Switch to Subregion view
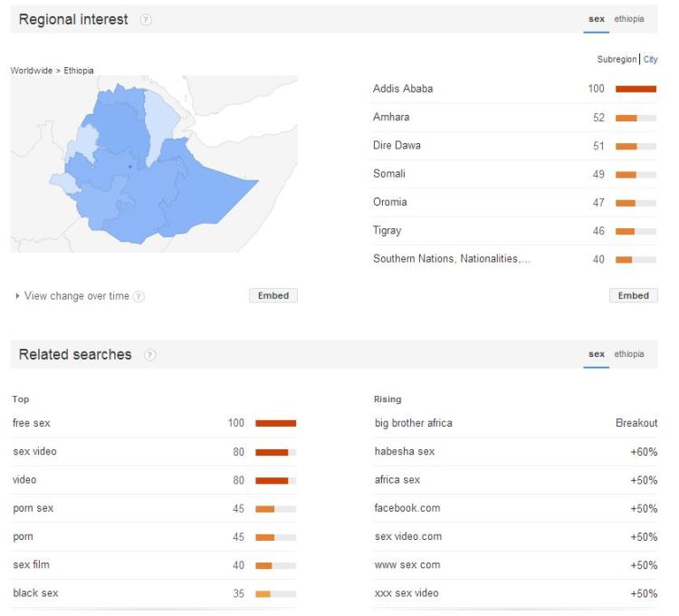The image size is (679, 616). (x=617, y=60)
